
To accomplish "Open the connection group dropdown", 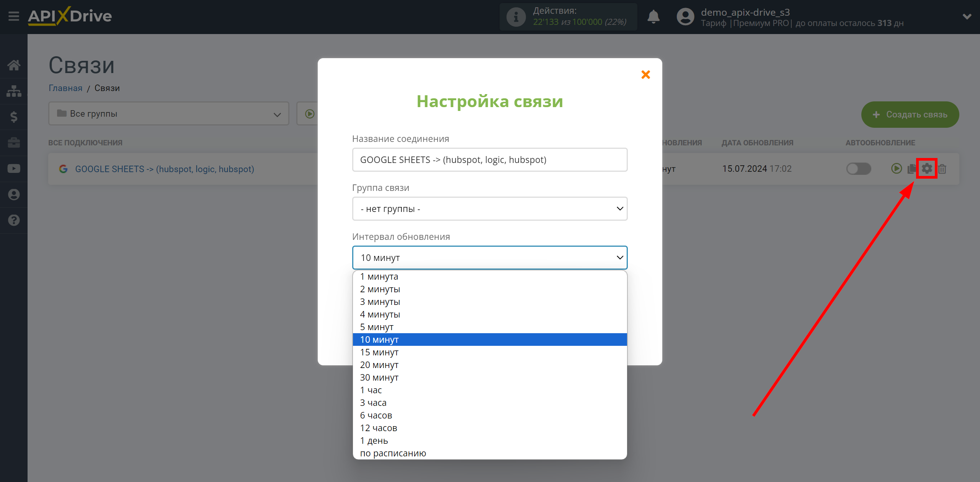I will pyautogui.click(x=490, y=209).
